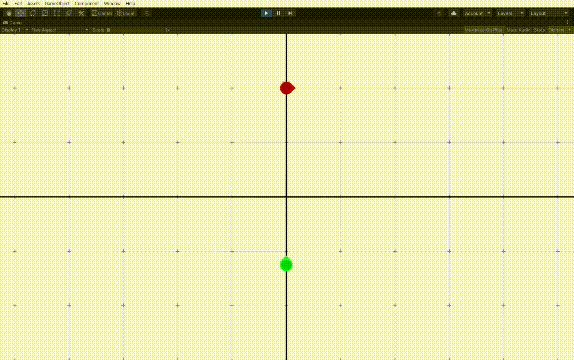Toggle the Stats overlay
The image size is (574, 360).
[539, 30]
